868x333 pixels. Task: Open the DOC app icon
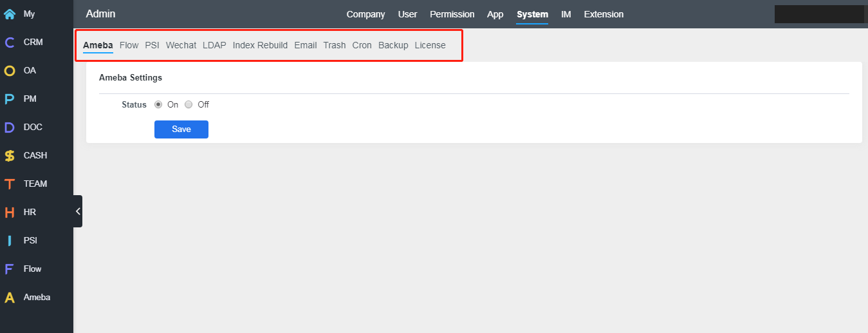[x=10, y=128]
